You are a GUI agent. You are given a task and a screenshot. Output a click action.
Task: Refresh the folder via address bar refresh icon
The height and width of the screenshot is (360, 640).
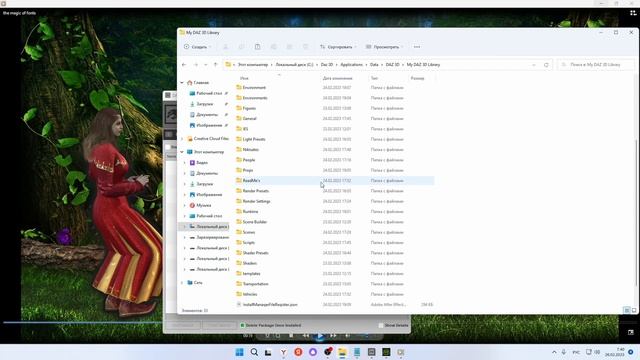[546, 65]
